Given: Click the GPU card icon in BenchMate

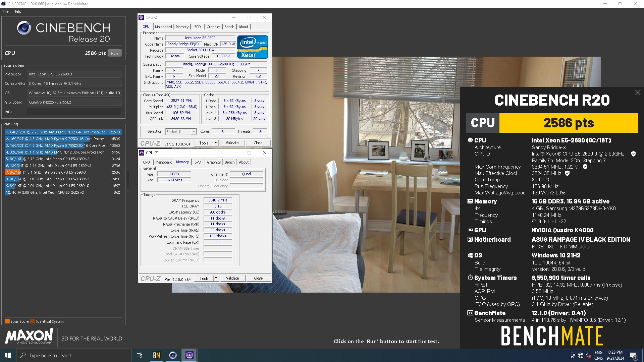Looking at the screenshot, I should tap(470, 230).
